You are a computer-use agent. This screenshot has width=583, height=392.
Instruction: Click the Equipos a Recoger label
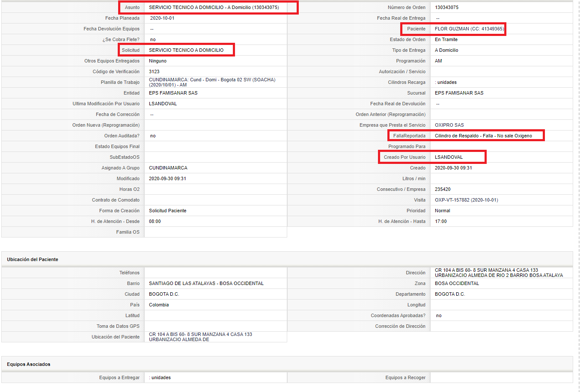tap(405, 377)
